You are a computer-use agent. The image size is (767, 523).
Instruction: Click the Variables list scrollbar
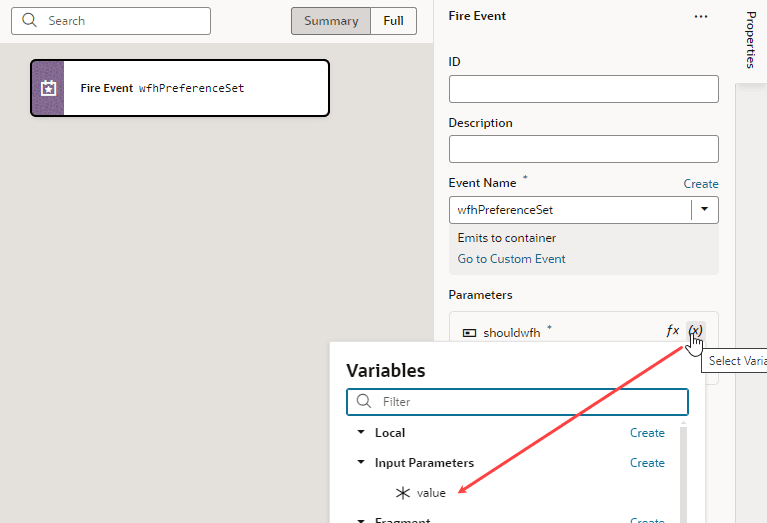tap(683, 472)
